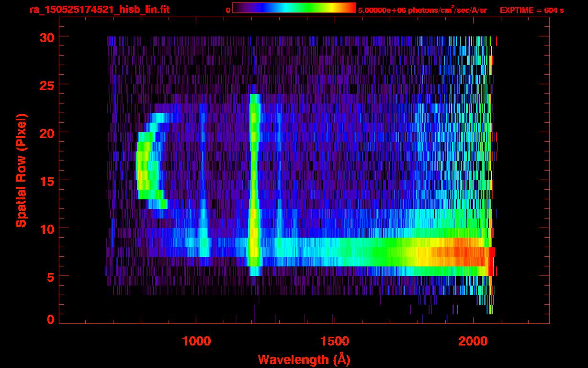
Task: Click the rainbow color scale bar
Action: pos(294,8)
